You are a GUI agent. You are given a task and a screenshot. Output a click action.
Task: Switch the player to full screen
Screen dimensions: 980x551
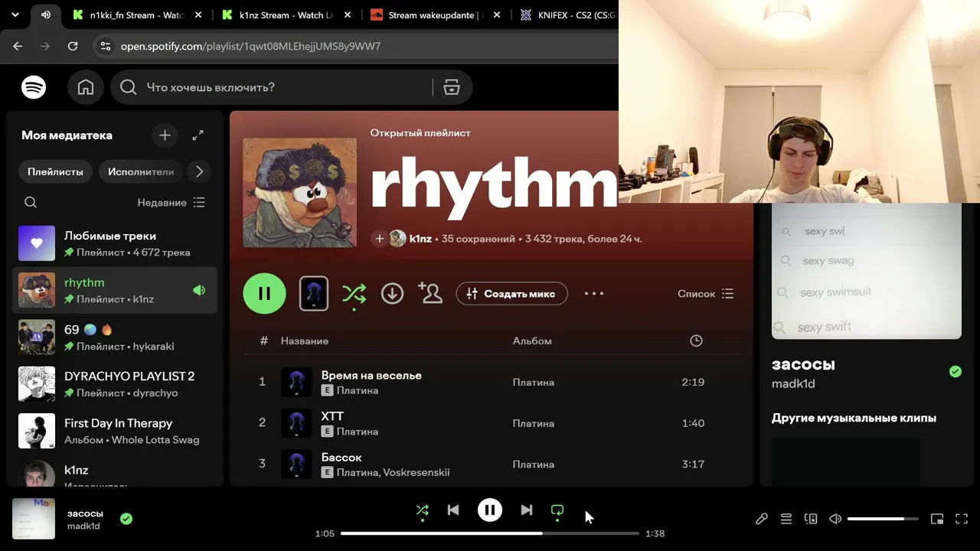[x=962, y=519]
